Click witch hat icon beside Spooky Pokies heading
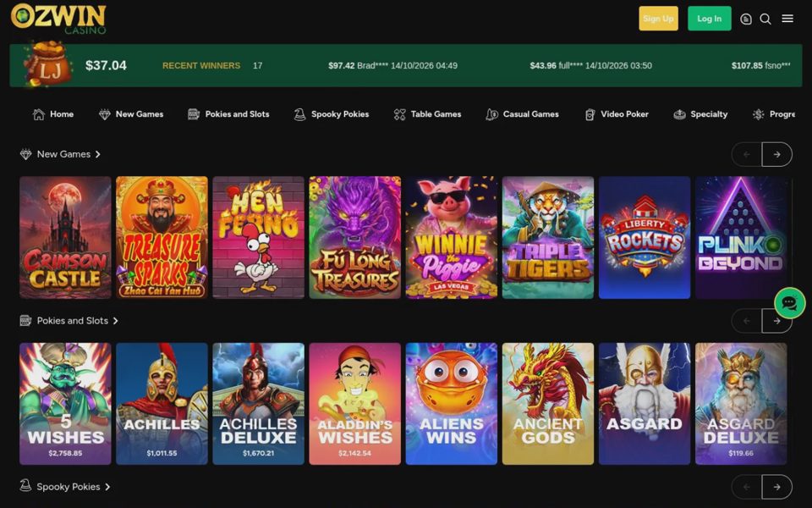This screenshot has height=508, width=812. tap(25, 485)
